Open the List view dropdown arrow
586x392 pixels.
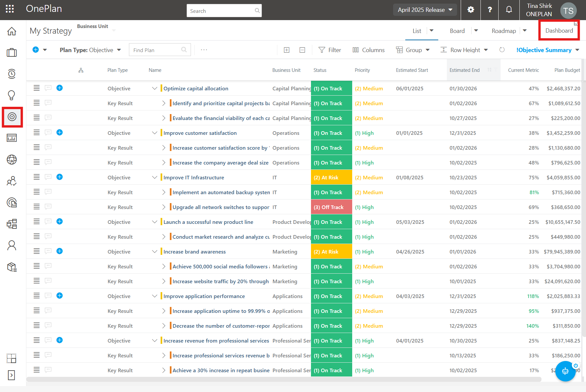point(432,30)
